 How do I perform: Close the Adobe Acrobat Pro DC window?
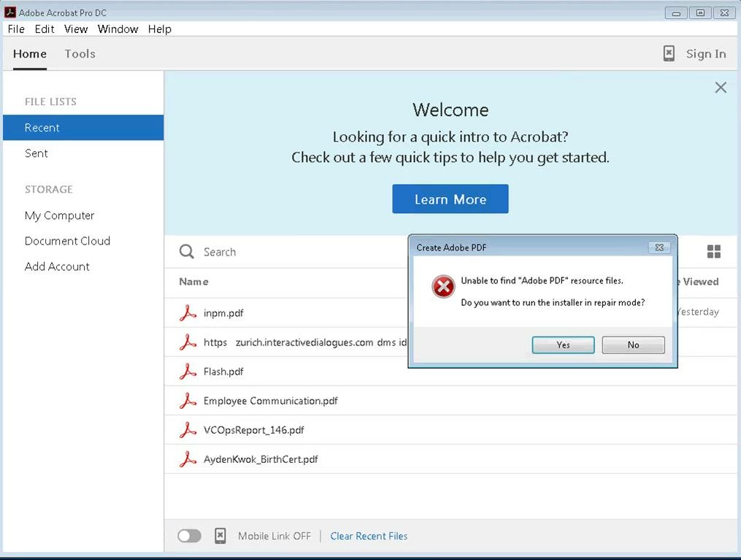click(724, 12)
